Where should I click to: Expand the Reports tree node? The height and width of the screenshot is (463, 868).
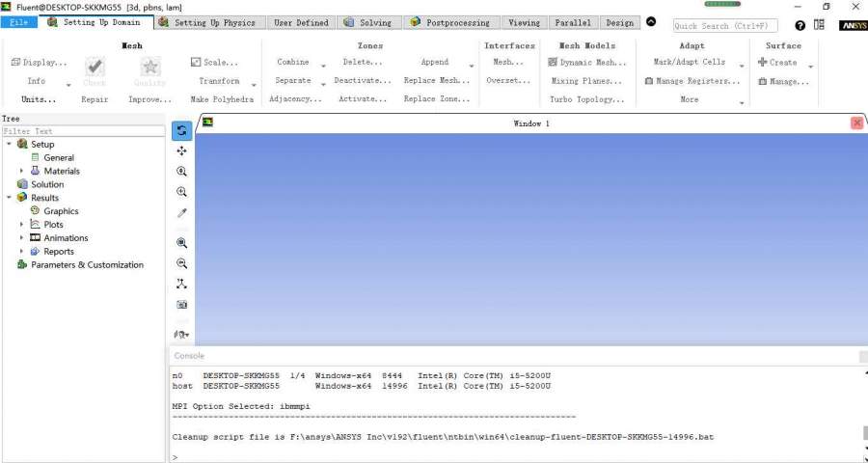(21, 251)
